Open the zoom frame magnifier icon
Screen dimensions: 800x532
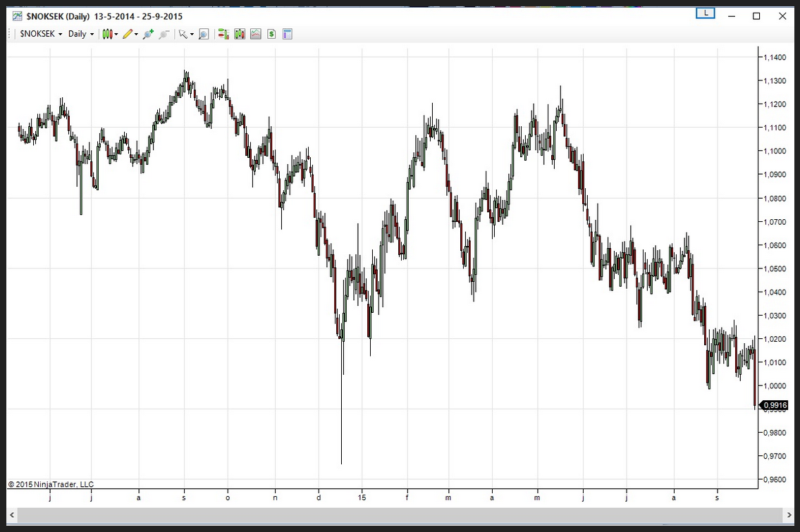point(204,34)
